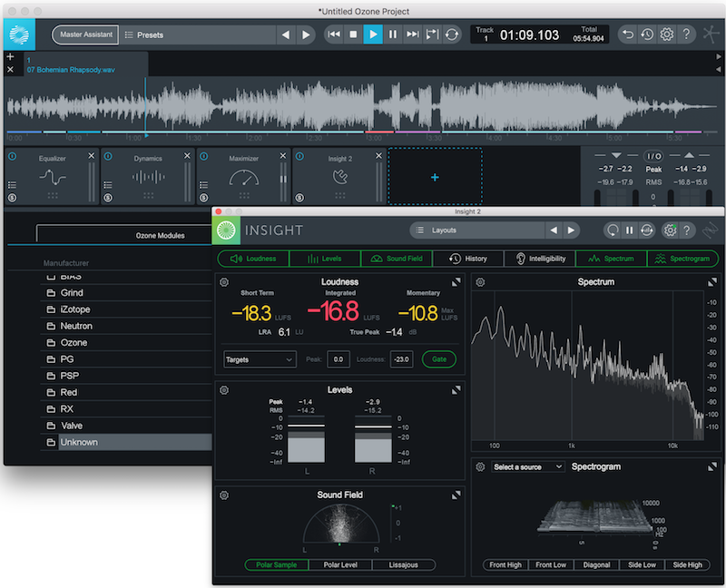Add a module in the empty slot
Viewport: 726px width, 588px height.
pos(435,177)
